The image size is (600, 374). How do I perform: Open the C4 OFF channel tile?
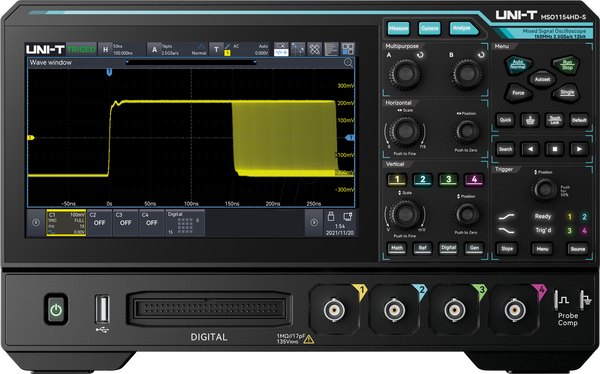(152, 222)
